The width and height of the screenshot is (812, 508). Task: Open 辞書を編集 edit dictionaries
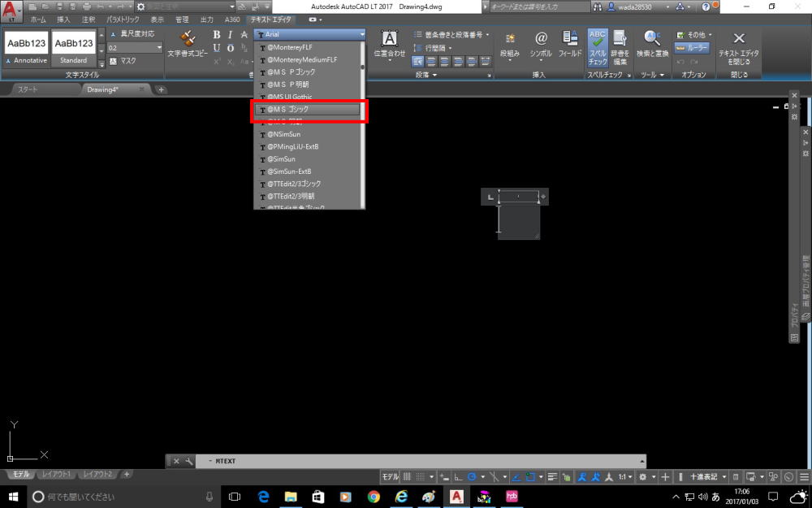(620, 48)
